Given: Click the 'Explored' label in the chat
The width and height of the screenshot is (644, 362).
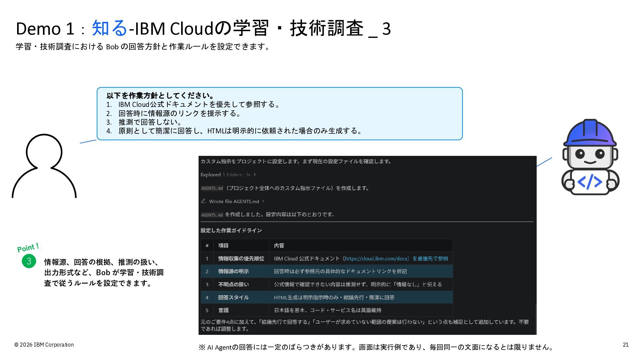Looking at the screenshot, I should coord(211,175).
